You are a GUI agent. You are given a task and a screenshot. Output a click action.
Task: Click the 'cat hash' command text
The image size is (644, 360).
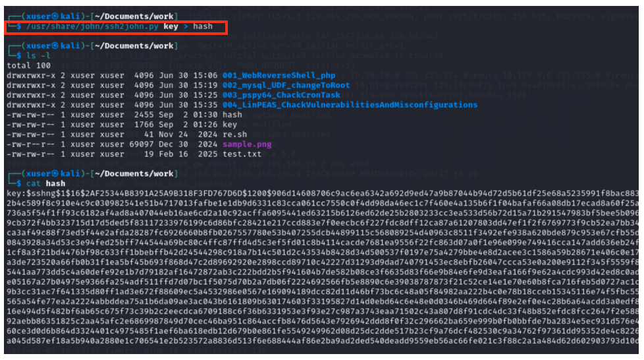[x=45, y=183]
